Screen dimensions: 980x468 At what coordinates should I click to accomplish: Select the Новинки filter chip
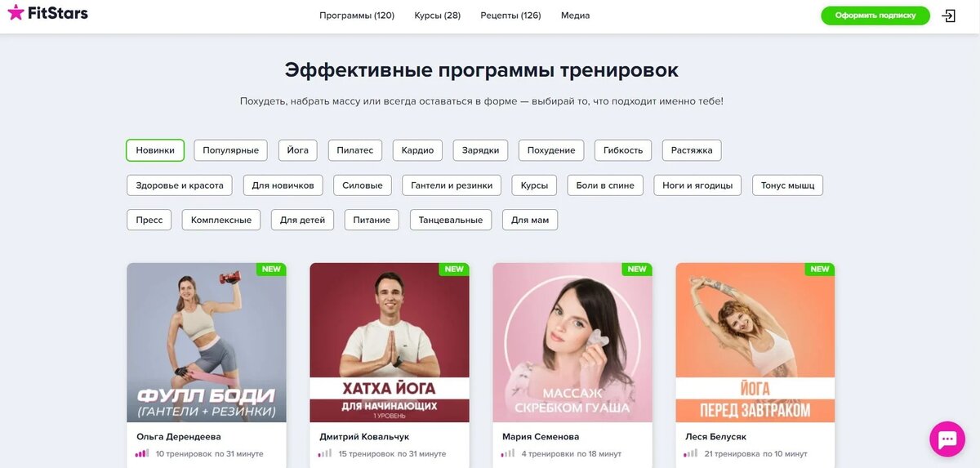click(x=155, y=150)
